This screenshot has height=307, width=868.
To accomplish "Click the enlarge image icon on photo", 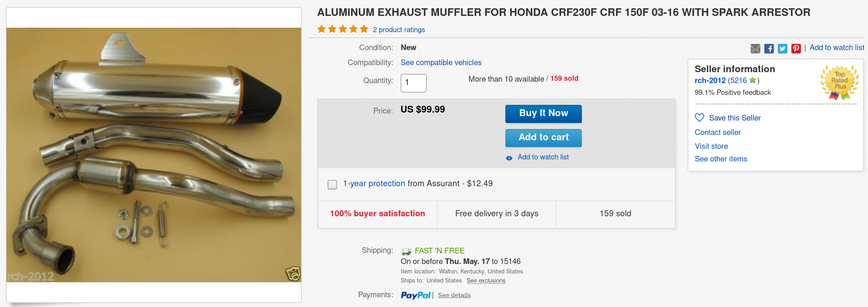I will point(293,273).
